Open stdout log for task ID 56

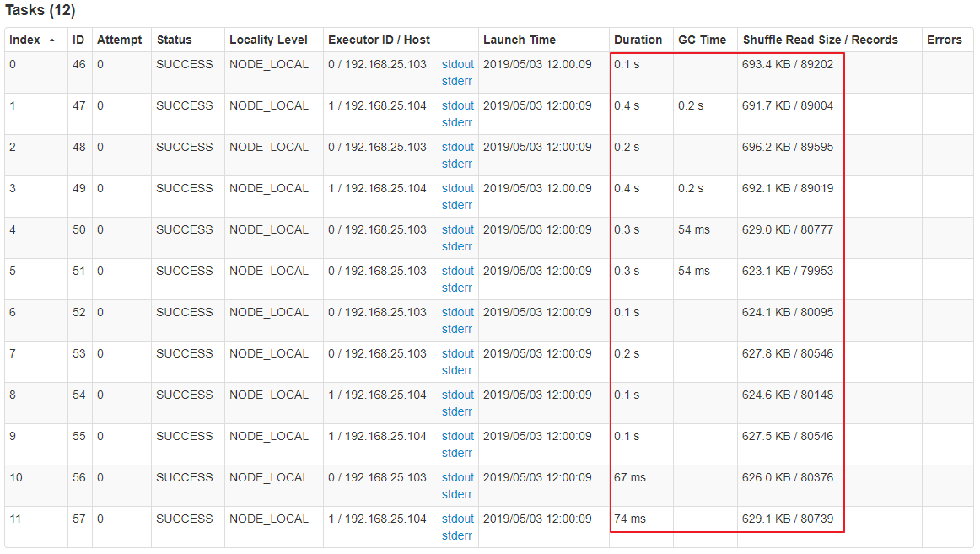point(457,477)
